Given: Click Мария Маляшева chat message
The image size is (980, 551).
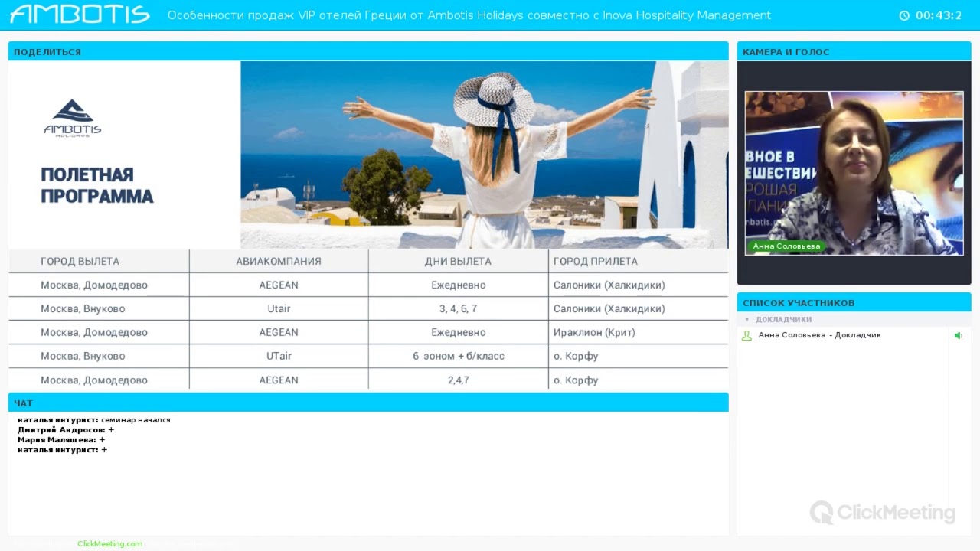Looking at the screenshot, I should tap(61, 440).
